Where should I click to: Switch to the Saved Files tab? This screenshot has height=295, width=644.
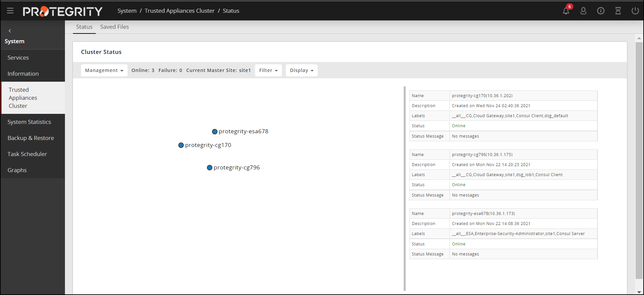pyautogui.click(x=114, y=27)
